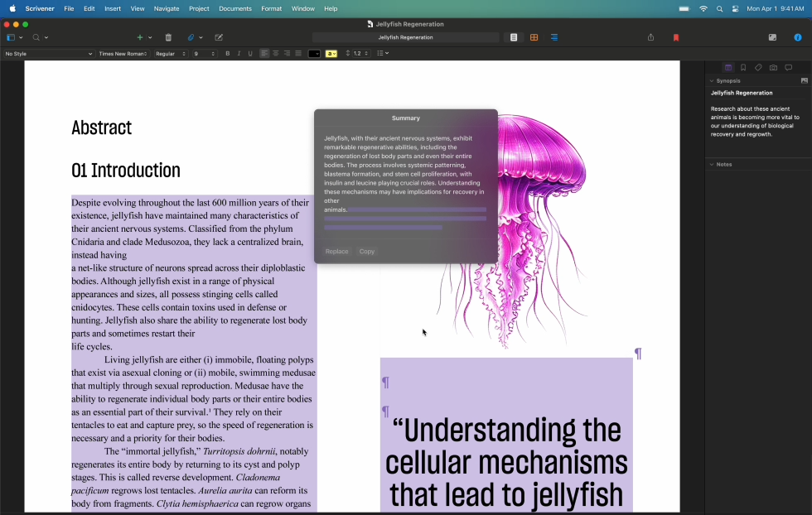
Task: Open the Format menu
Action: point(271,8)
